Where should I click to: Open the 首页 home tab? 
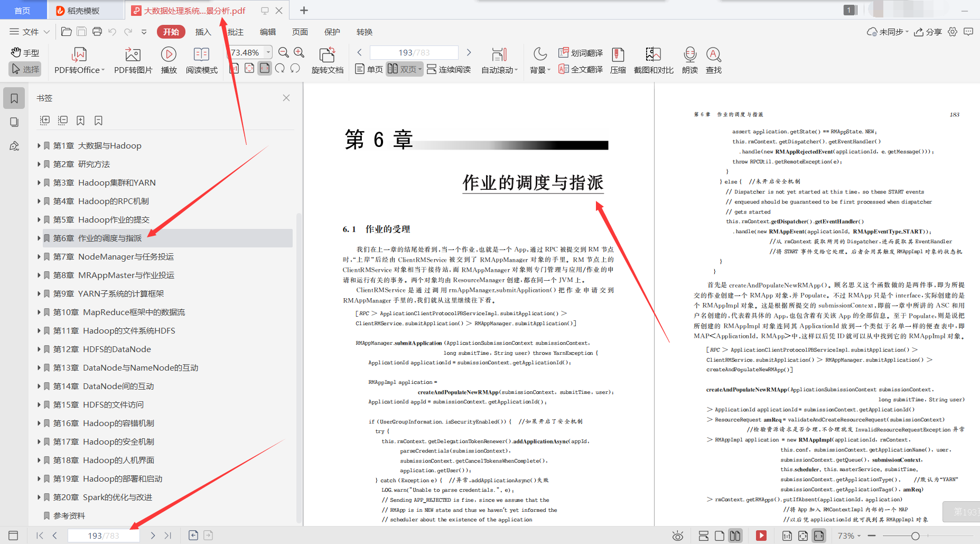coord(22,11)
